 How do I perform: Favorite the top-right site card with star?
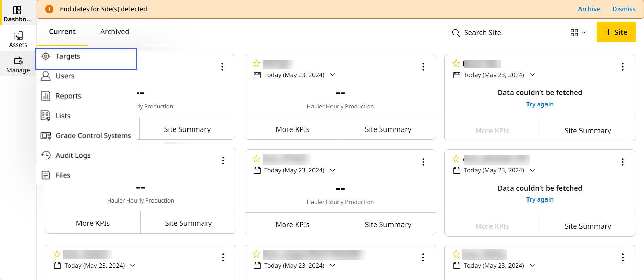456,64
